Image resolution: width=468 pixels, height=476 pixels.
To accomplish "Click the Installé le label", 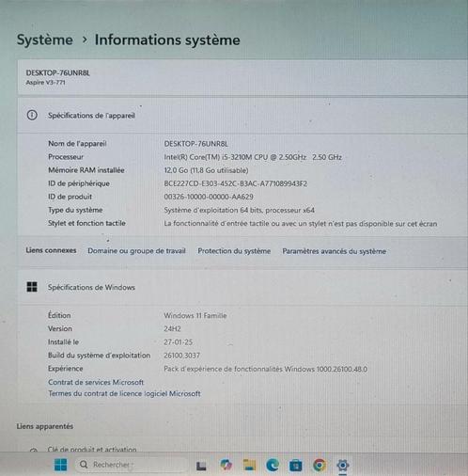I will click(x=63, y=341).
